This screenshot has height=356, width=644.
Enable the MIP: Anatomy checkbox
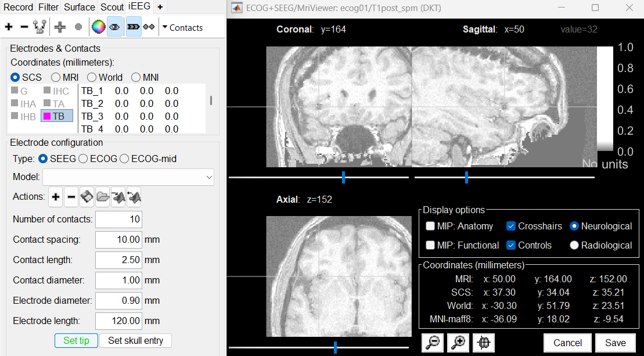pos(430,226)
